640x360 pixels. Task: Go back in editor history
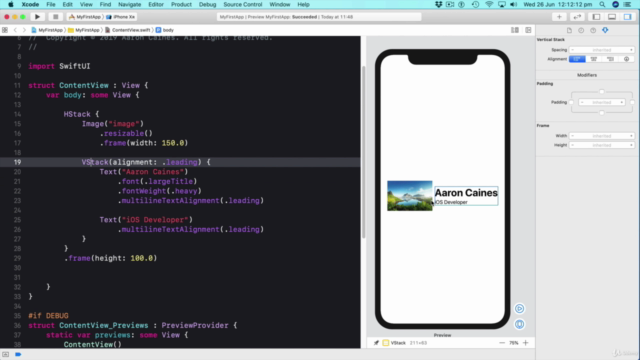(x=15, y=30)
